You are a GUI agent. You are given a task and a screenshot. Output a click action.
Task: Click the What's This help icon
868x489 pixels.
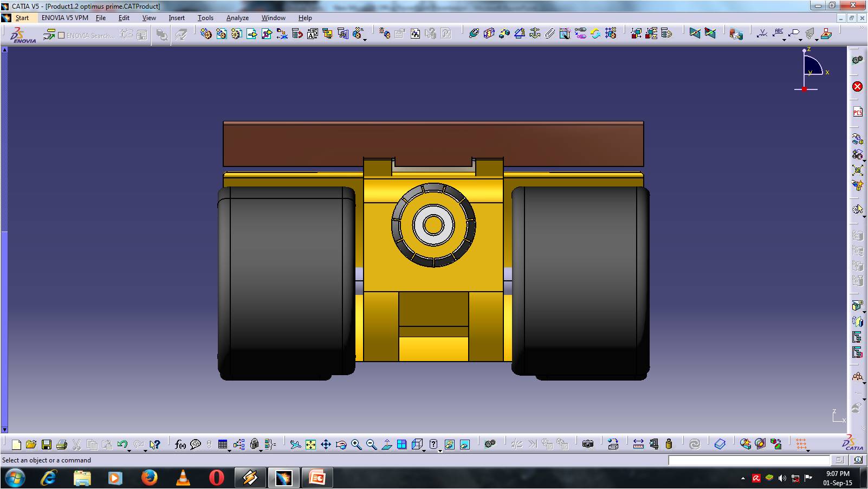pyautogui.click(x=155, y=445)
